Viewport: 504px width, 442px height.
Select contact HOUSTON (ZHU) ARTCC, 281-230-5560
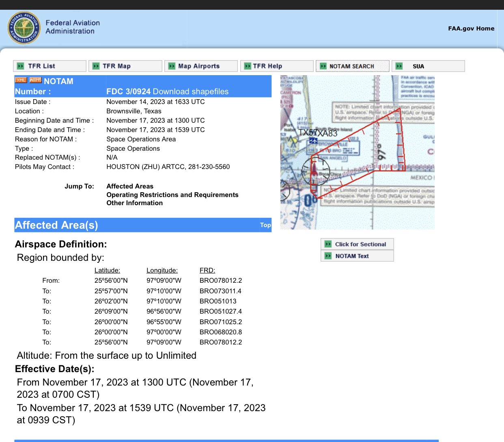[168, 167]
